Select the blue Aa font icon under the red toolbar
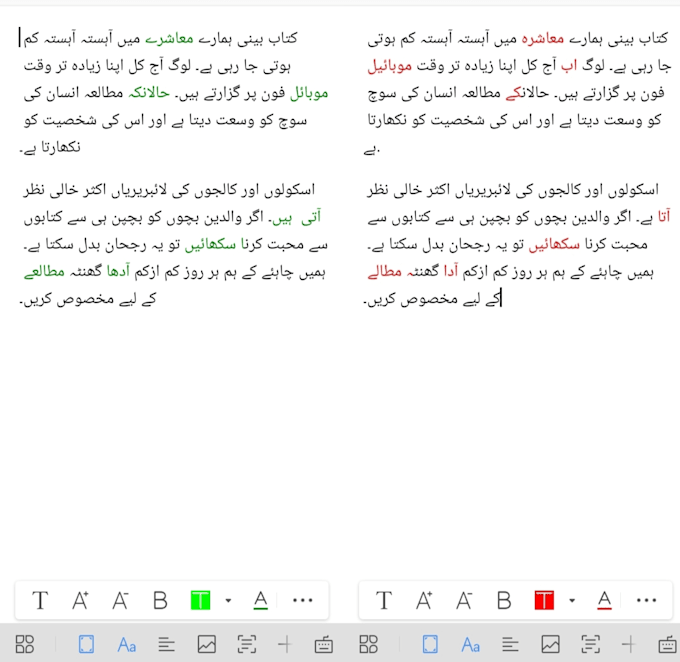 tap(471, 645)
